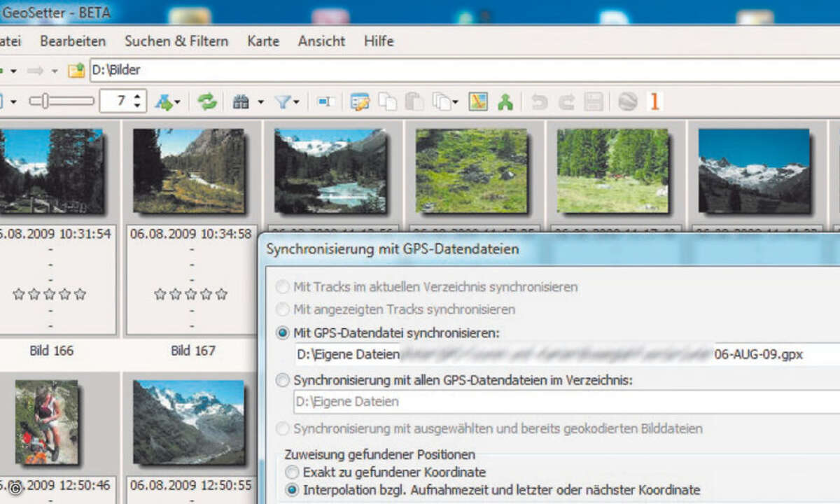This screenshot has width=840, height=504.
Task: Select Mit GPS-Datendatei synchronisieren option
Action: tap(283, 333)
